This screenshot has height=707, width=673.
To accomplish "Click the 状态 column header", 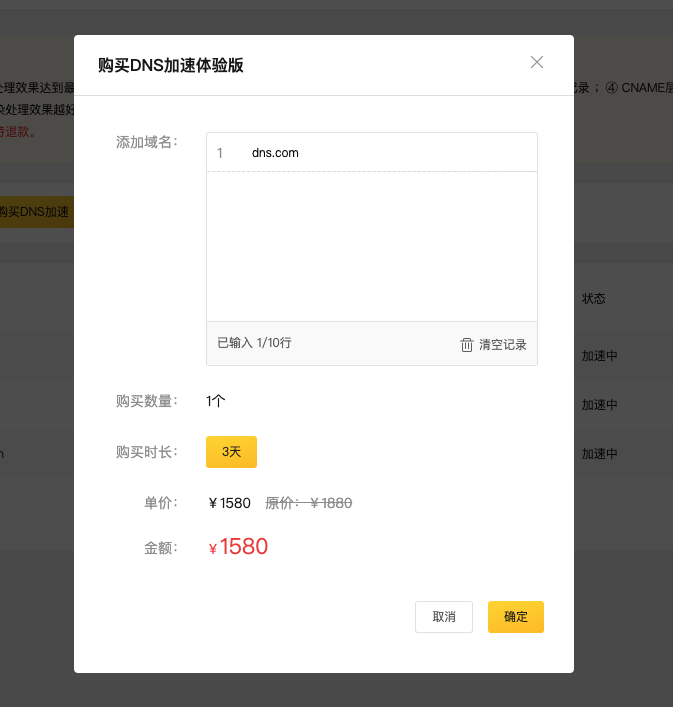I will [594, 299].
